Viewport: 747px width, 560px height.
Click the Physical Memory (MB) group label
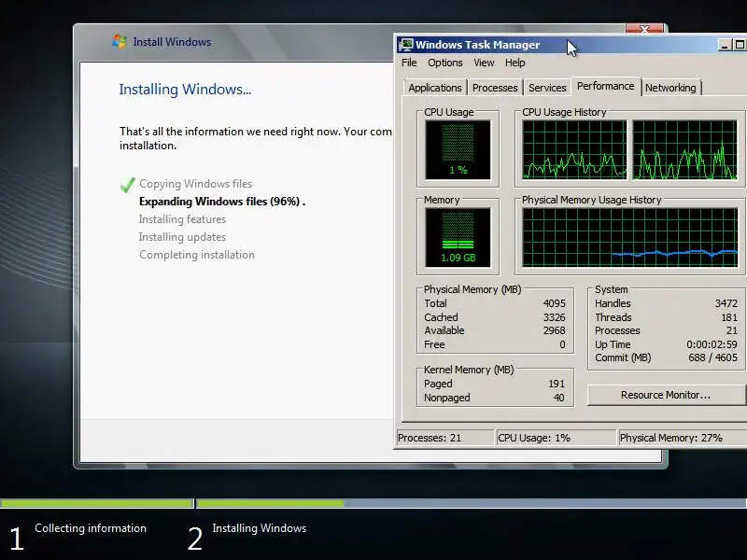[x=472, y=289]
